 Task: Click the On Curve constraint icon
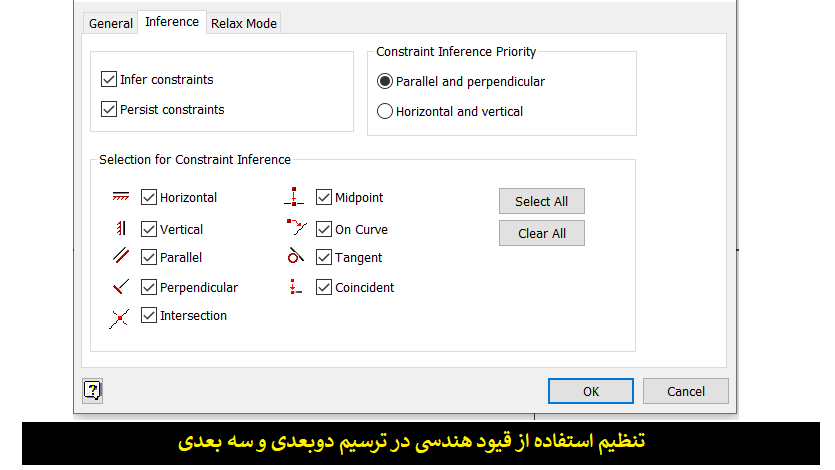(x=296, y=227)
